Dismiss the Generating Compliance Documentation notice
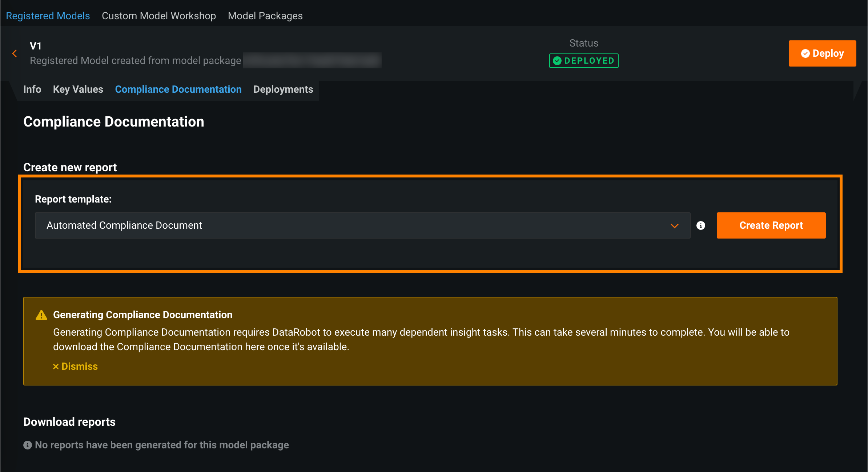The image size is (868, 472). pyautogui.click(x=76, y=367)
